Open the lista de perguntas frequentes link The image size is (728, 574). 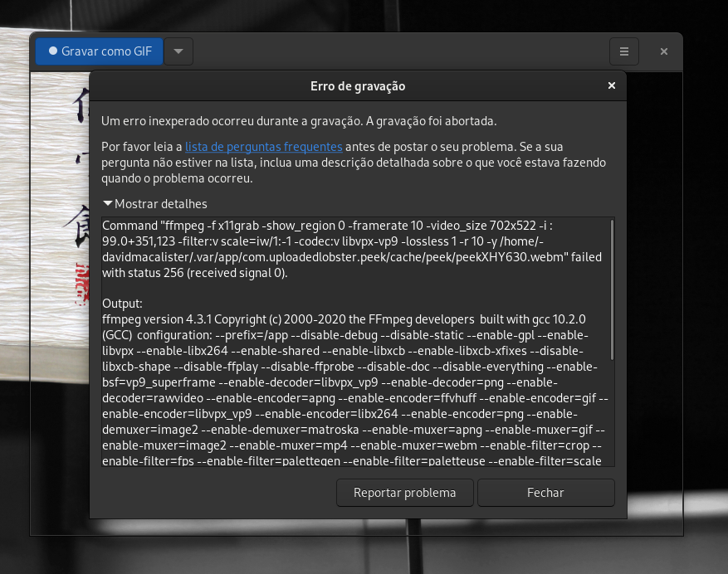coord(264,147)
